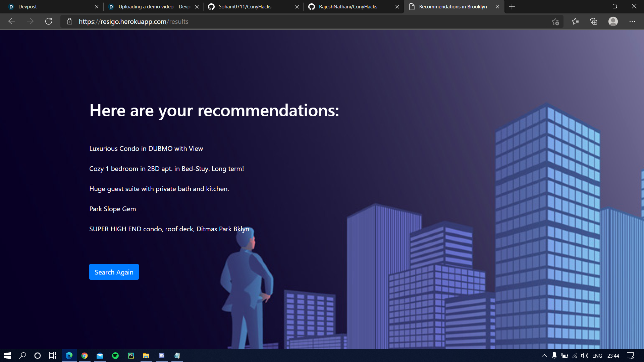Open Spotify from the taskbar

[115, 356]
